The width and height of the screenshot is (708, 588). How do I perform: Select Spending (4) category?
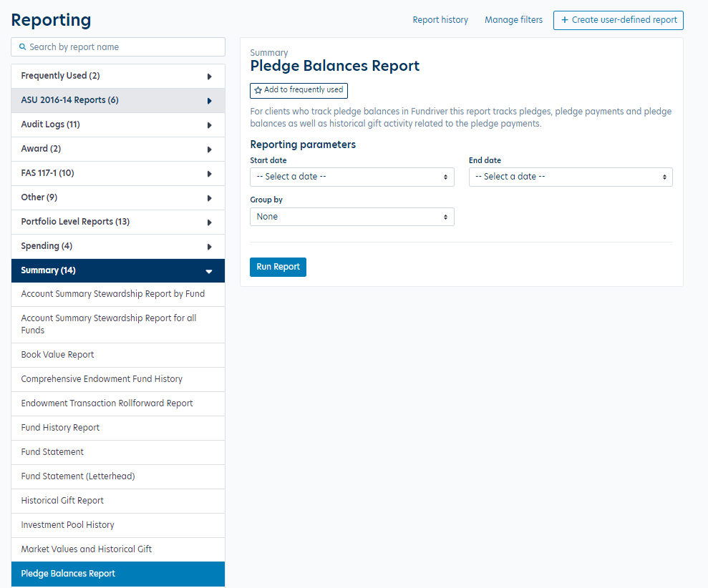click(118, 247)
